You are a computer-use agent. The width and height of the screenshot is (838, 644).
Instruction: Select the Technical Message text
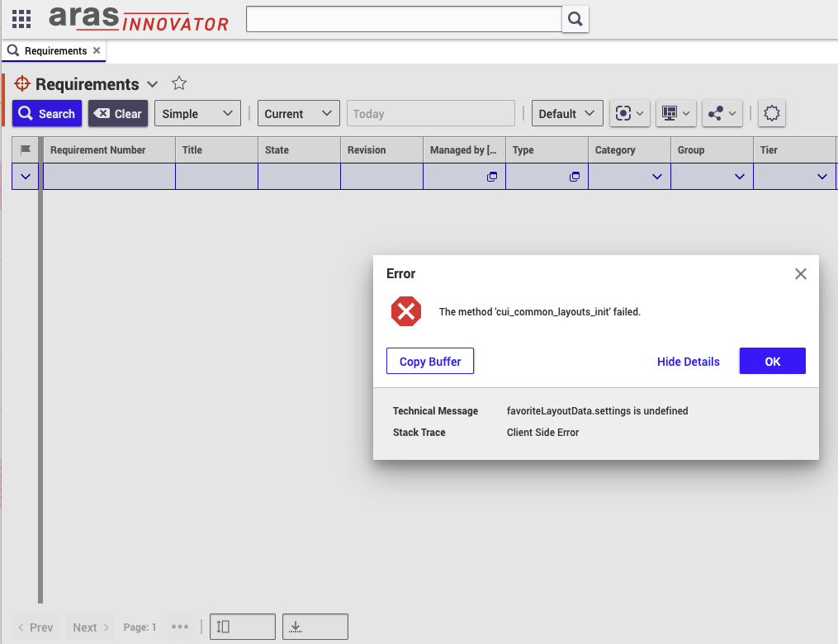coord(436,411)
